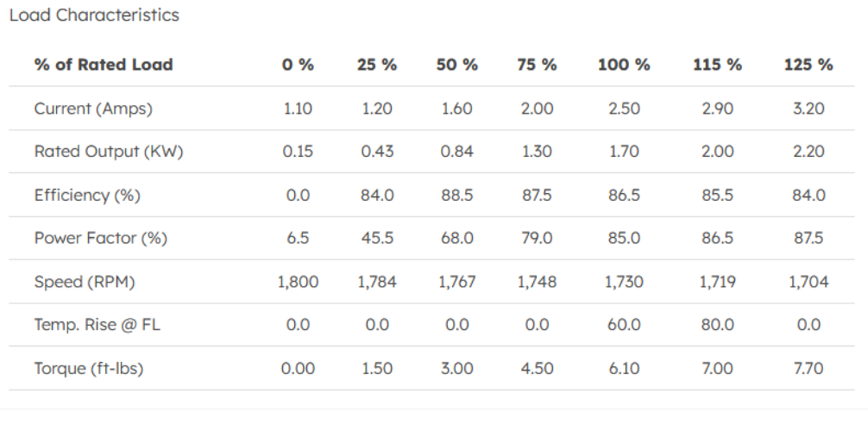
Task: Select the 80.0 temperature rise value
Action: [717, 325]
